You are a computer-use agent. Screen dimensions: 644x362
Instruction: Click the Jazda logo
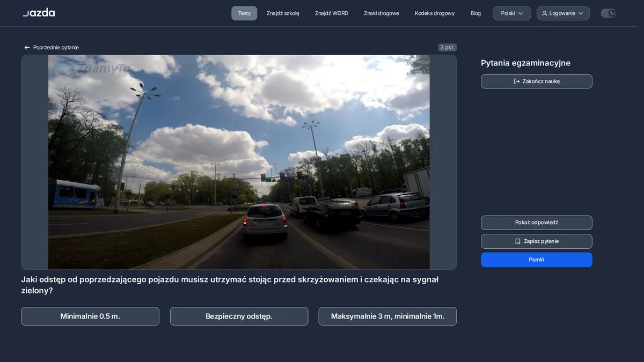pos(39,13)
